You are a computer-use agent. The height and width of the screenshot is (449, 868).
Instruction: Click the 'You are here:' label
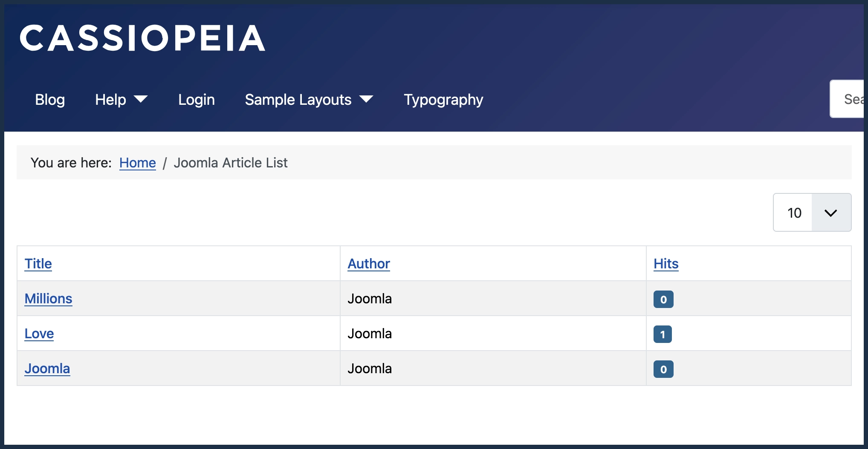click(71, 163)
